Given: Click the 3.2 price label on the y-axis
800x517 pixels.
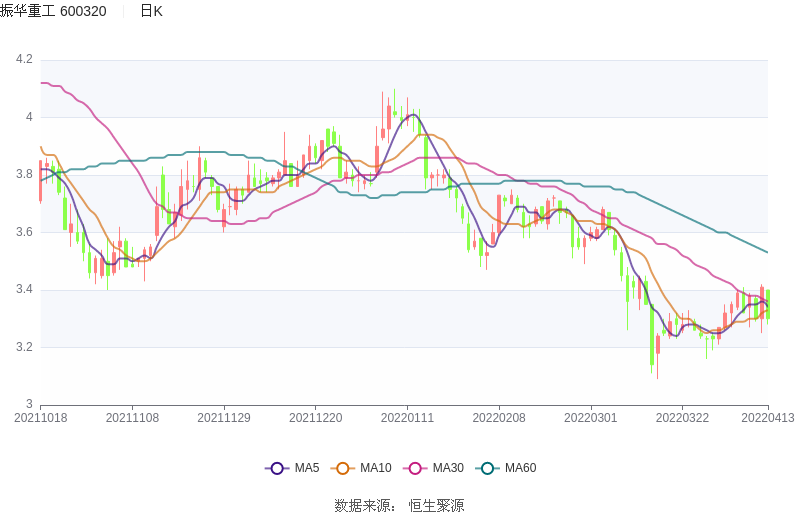Looking at the screenshot, I should (x=24, y=347).
